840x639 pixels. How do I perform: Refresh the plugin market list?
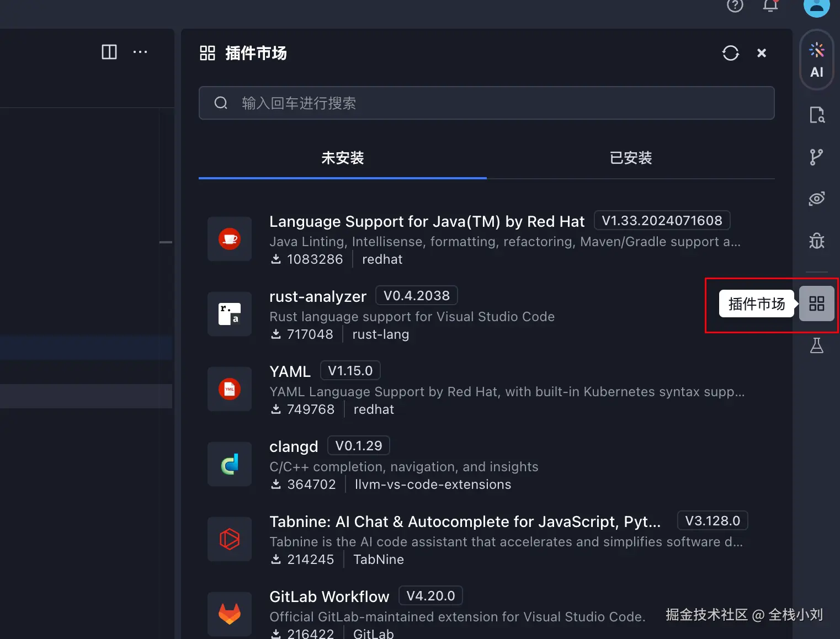[730, 53]
